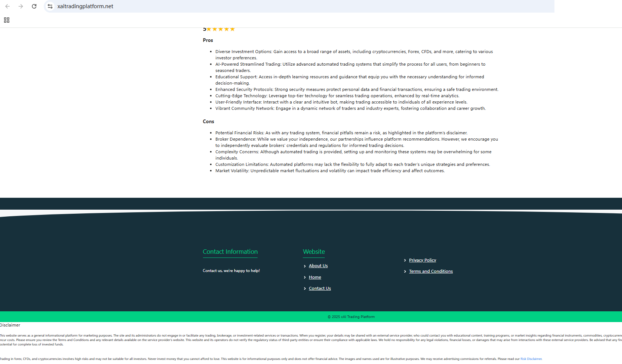Open the About Us footer link
Screen dimensions: 622x364
point(318,266)
